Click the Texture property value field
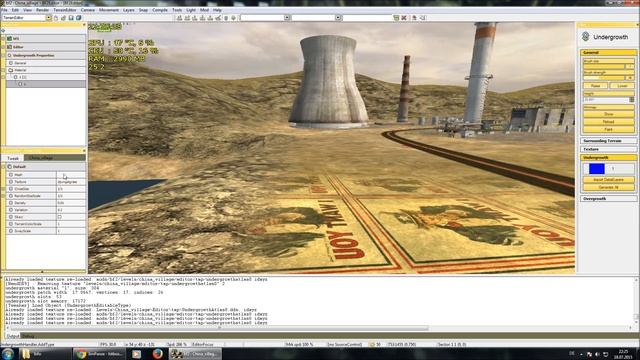 pos(71,182)
